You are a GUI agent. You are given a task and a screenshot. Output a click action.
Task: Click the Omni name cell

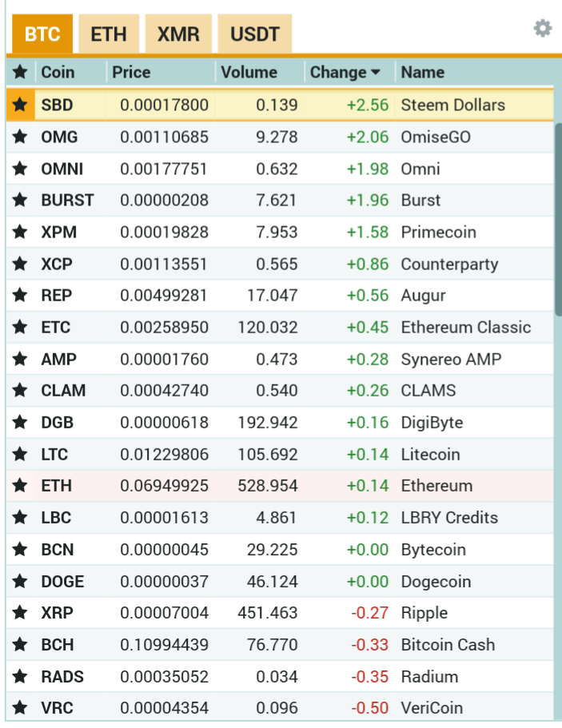421,169
